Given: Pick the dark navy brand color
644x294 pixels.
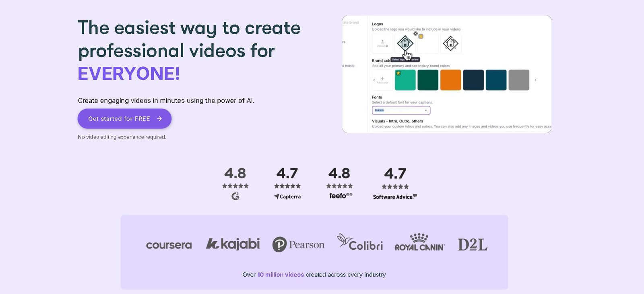Looking at the screenshot, I should point(473,80).
